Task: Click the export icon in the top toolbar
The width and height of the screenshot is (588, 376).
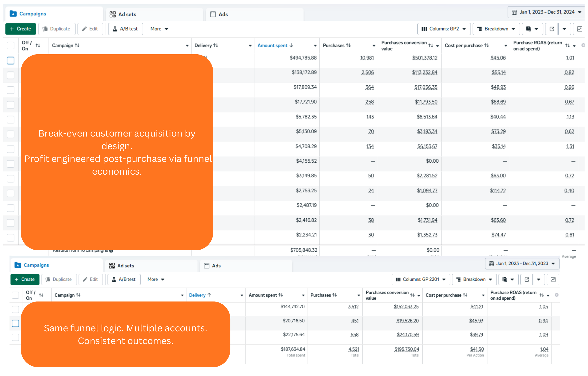Action: [552, 29]
